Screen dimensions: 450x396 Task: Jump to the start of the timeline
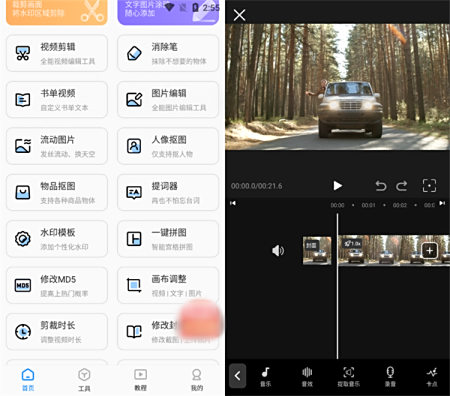233,203
